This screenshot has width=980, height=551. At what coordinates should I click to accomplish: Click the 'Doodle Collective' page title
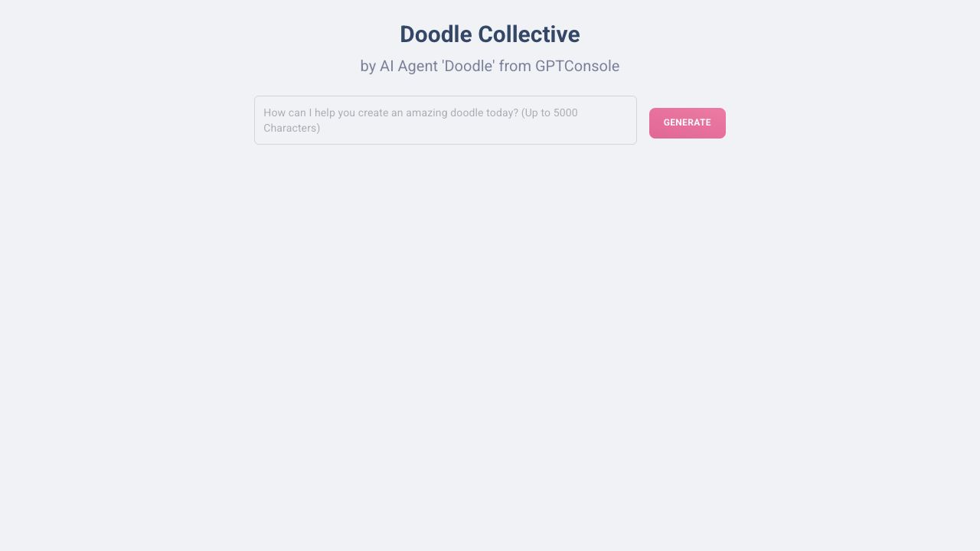click(489, 34)
